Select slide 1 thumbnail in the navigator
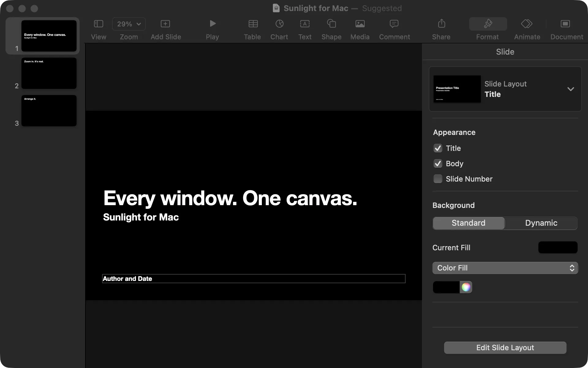 coord(49,36)
